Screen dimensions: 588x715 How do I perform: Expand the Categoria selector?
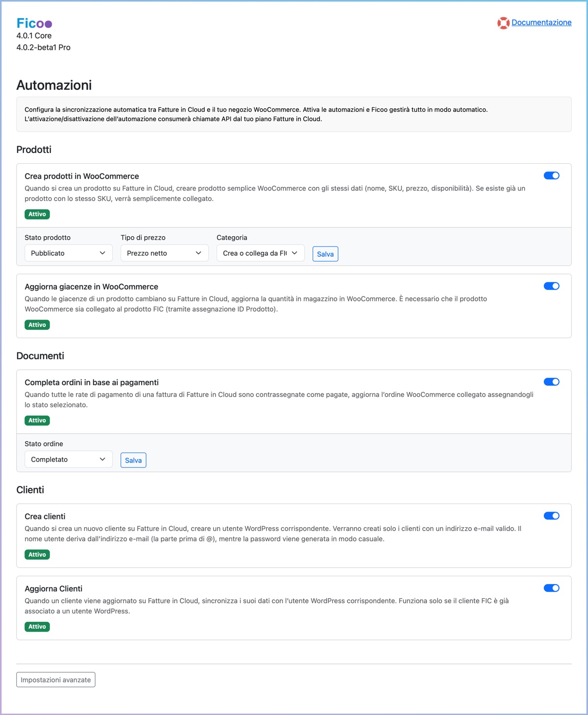(260, 253)
